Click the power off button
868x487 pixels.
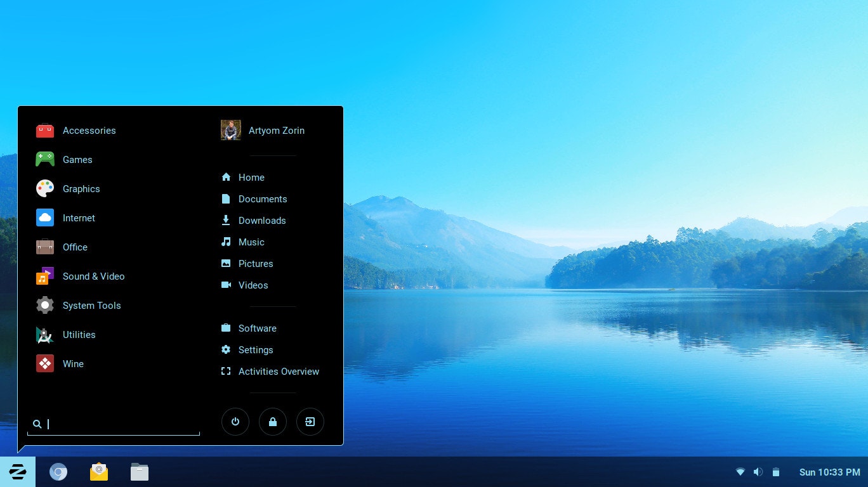pyautogui.click(x=235, y=421)
